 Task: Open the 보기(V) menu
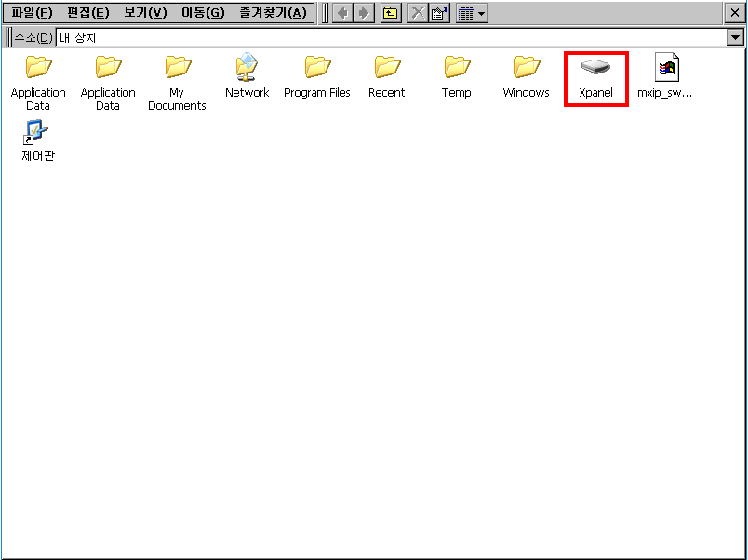click(145, 13)
